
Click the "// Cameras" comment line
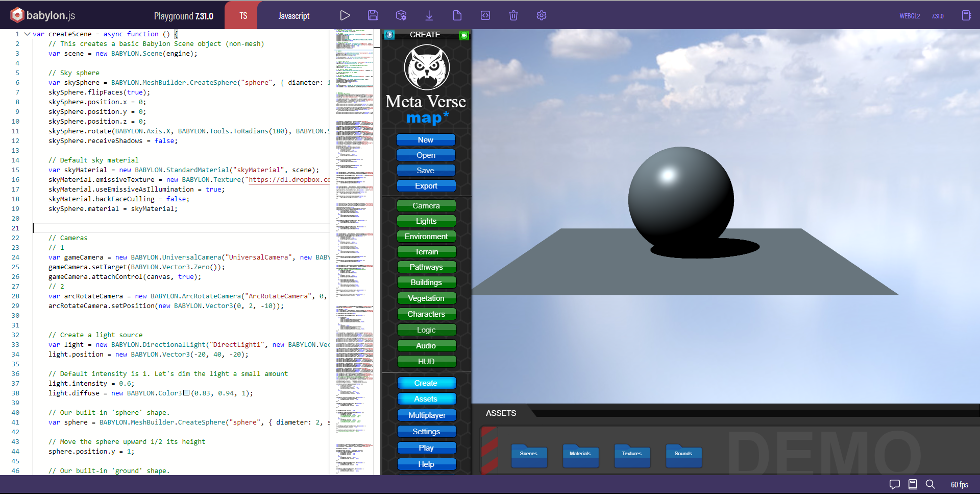[x=68, y=238]
